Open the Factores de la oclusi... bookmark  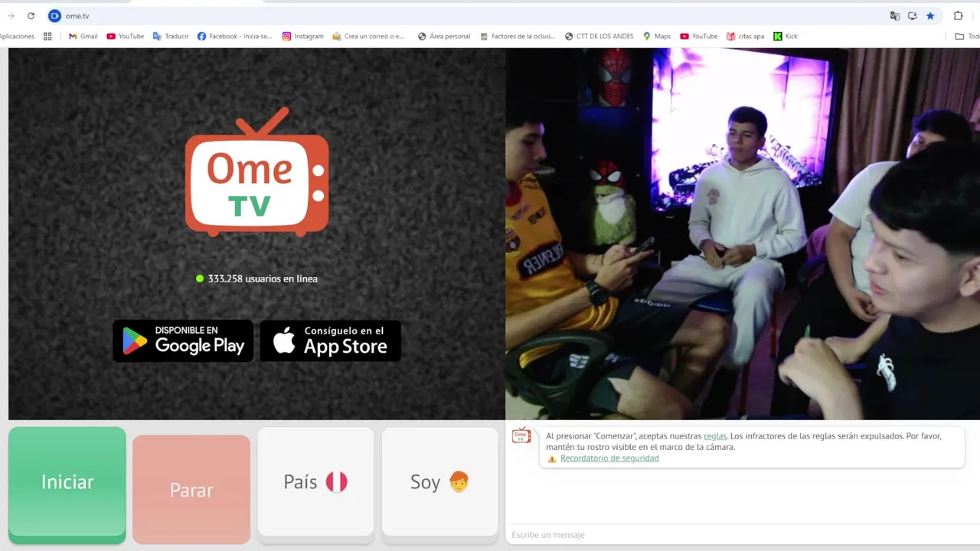(x=518, y=36)
